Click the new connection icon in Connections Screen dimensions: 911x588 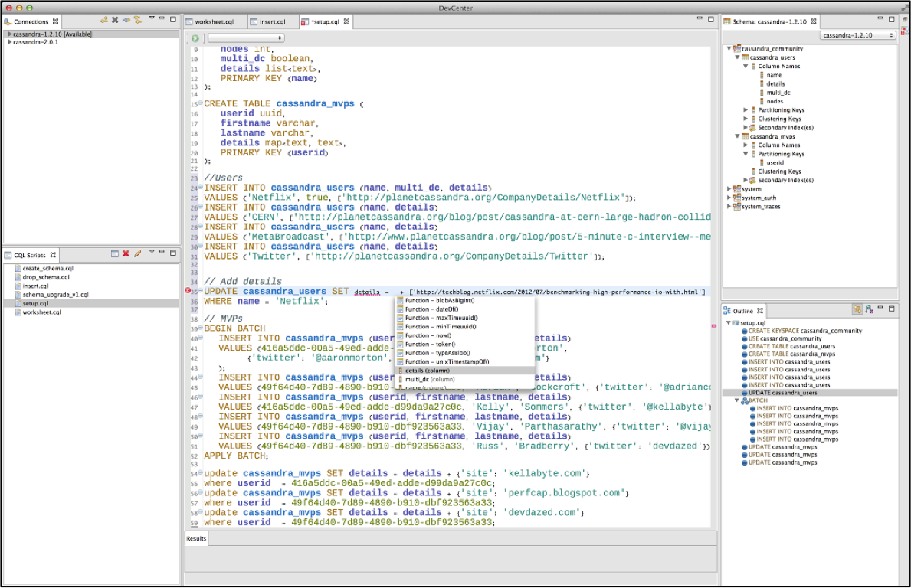coord(103,20)
